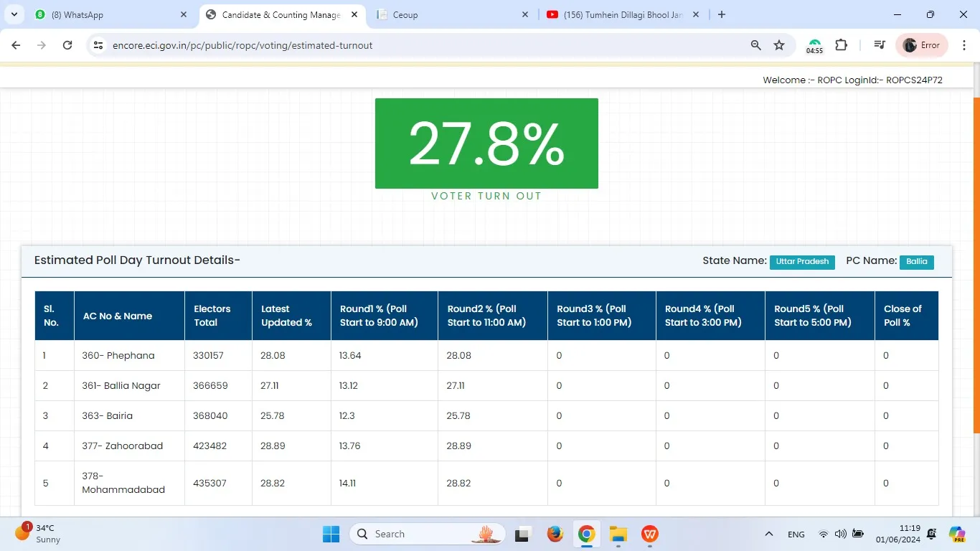Image resolution: width=980 pixels, height=551 pixels.
Task: Open site information icon in address bar
Action: (98, 45)
